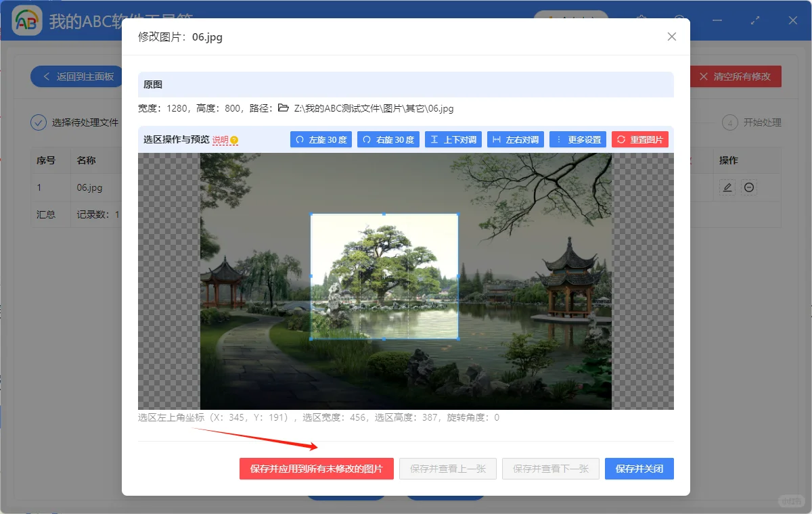Click the folder icon beside the file path
Screen dimensions: 812x514
coord(283,108)
